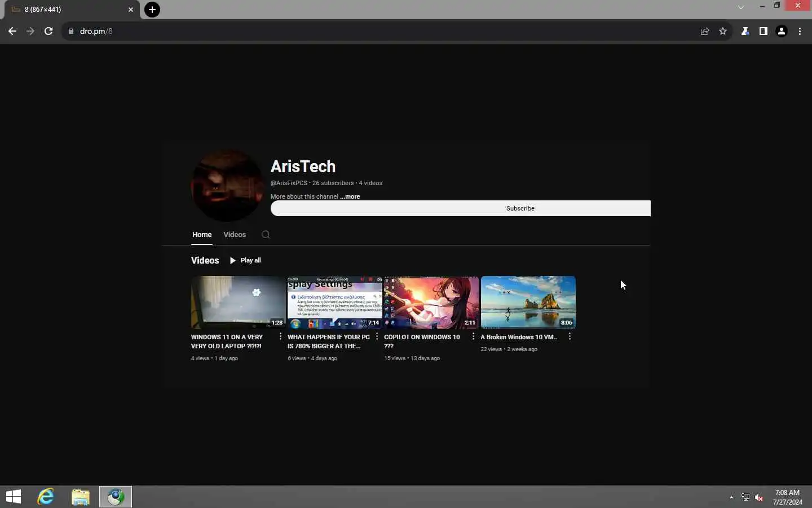
Task: Click '6 views • 4 days ago' text
Action: 312,358
